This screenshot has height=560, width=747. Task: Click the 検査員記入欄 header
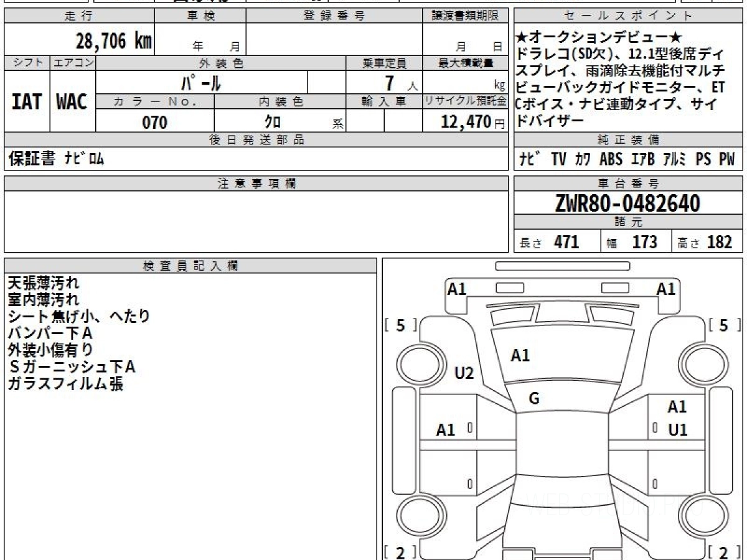(190, 266)
